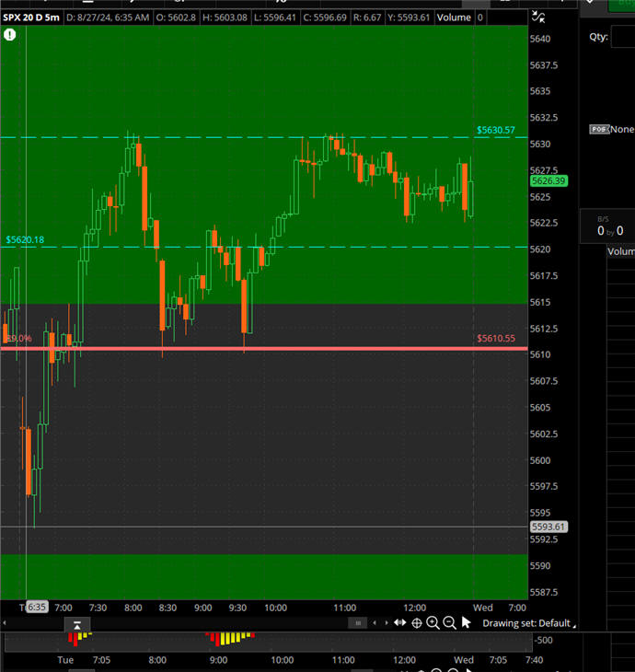Click the lower study panel collapse button
Viewport: 635px width, 672px height.
click(x=77, y=625)
